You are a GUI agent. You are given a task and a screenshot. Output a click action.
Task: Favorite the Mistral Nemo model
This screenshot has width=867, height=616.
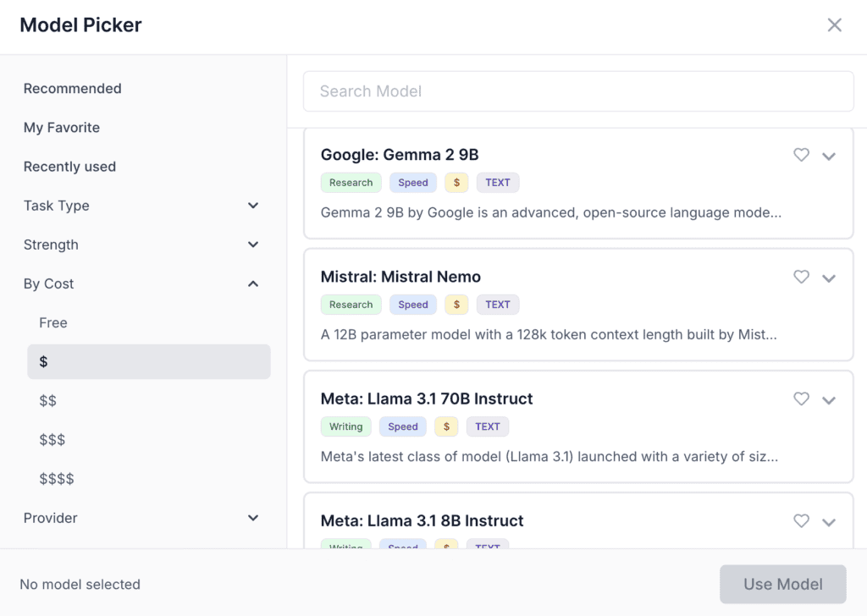(x=801, y=277)
